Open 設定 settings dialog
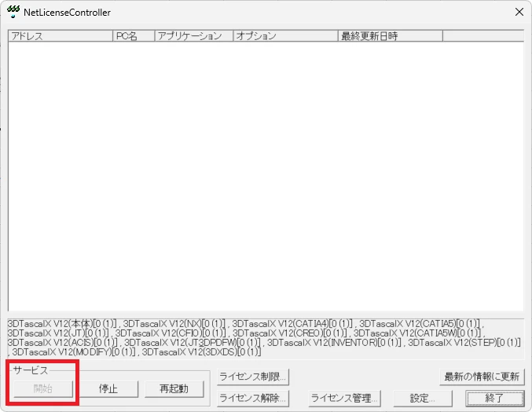The image size is (532, 412). tap(423, 399)
